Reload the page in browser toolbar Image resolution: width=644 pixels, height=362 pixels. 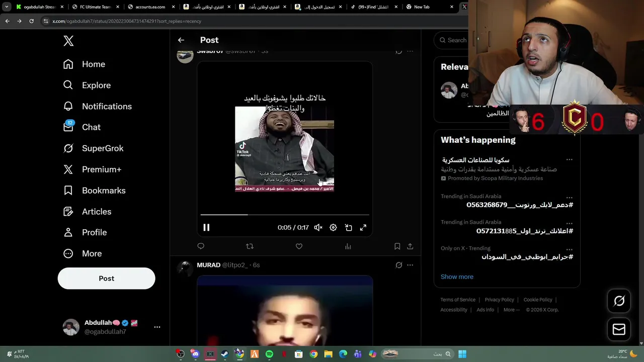pos(31,21)
